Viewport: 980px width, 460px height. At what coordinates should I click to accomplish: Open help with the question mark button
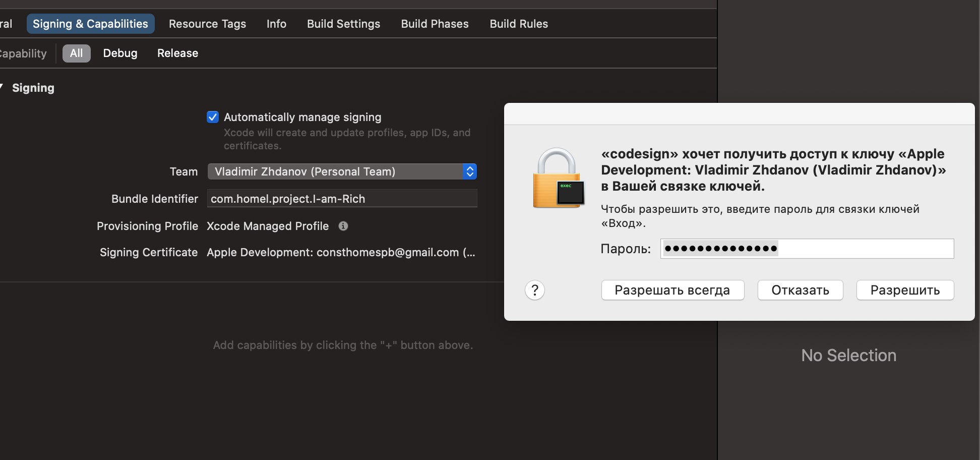coord(535,290)
